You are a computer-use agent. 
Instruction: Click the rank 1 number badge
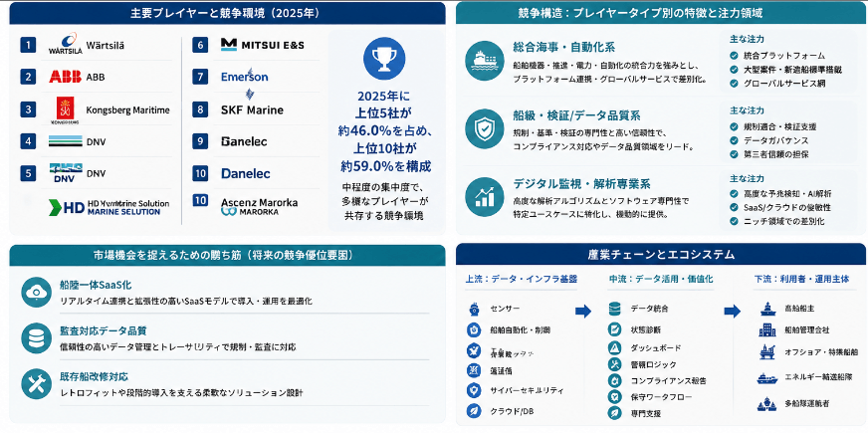point(28,45)
